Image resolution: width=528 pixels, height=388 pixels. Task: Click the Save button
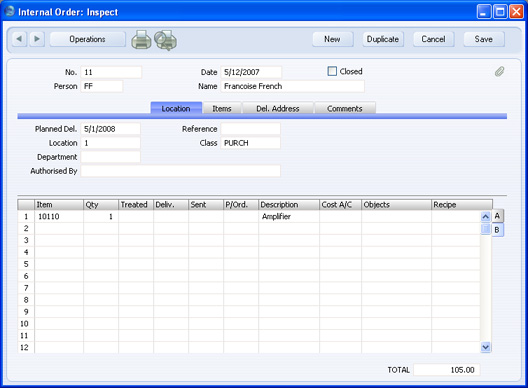[484, 39]
